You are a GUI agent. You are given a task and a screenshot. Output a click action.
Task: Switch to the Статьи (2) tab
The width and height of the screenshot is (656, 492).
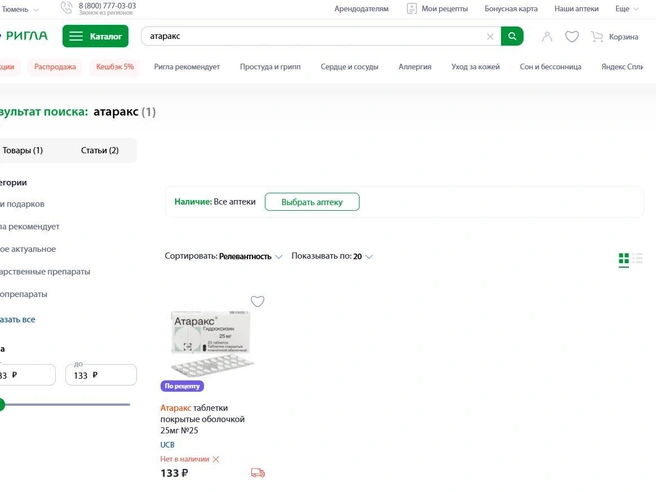point(100,151)
